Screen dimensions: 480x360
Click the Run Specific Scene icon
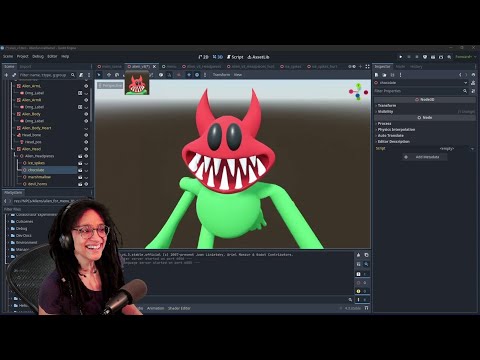coord(441,57)
